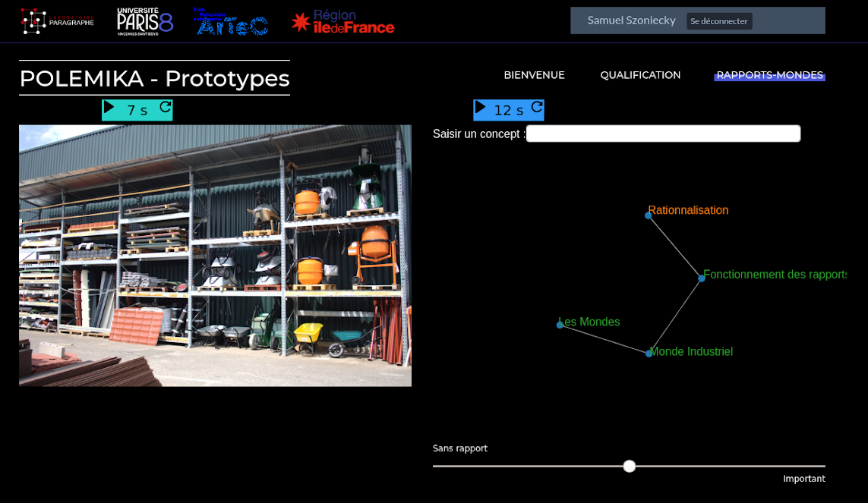The image size is (868, 503).
Task: Click the ArTeC logo
Action: coord(230,22)
